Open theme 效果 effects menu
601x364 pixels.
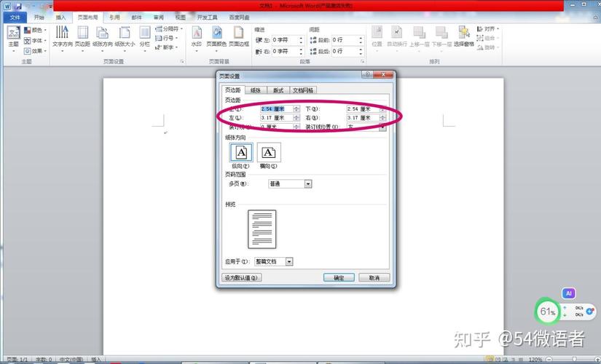[35, 51]
